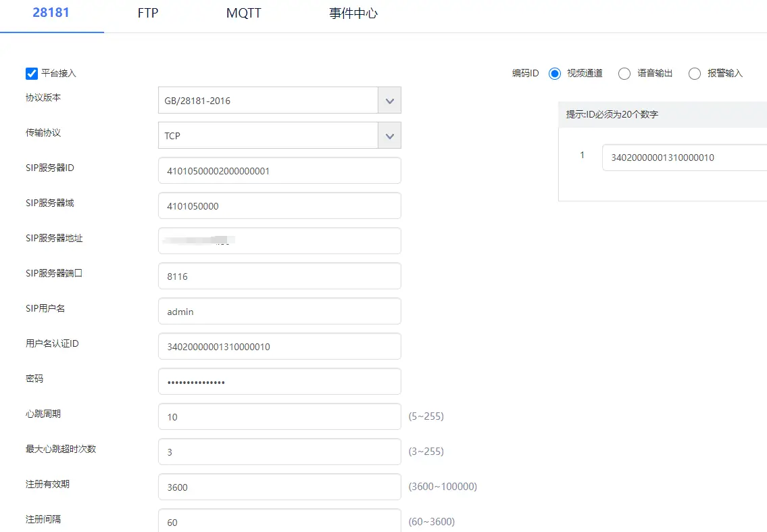Click the SIP服务器端口 field showing 8116

click(x=280, y=276)
